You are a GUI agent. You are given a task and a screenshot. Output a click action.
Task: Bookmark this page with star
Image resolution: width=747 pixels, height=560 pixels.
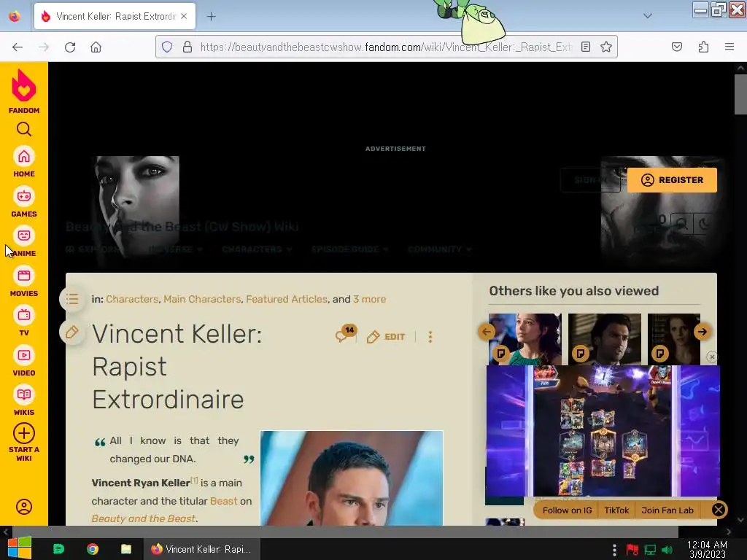point(606,47)
